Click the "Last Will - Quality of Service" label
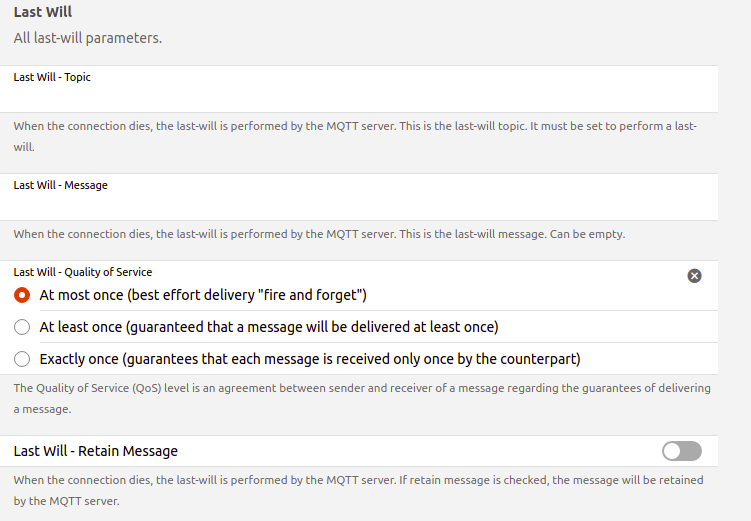The image size is (751, 521). 83,272
